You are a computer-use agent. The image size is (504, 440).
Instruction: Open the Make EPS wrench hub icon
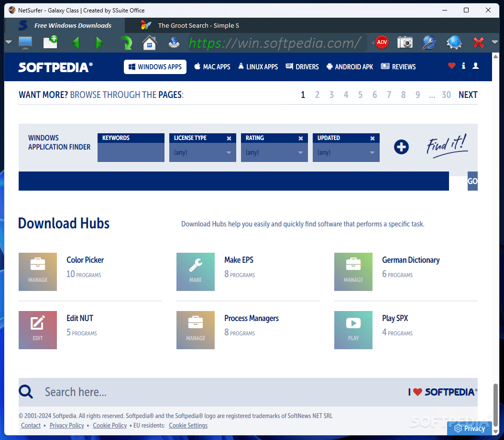(x=196, y=272)
